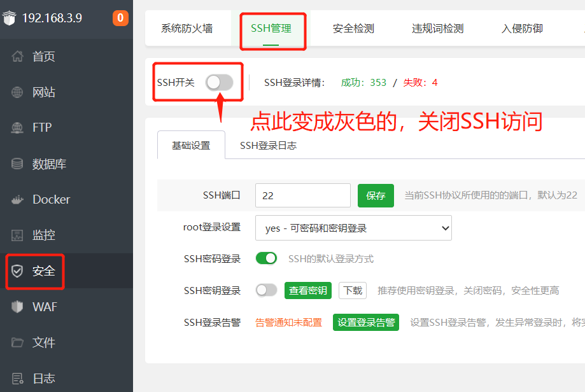585x392 pixels.
Task: Click the 设置登录告警 button
Action: click(x=366, y=322)
